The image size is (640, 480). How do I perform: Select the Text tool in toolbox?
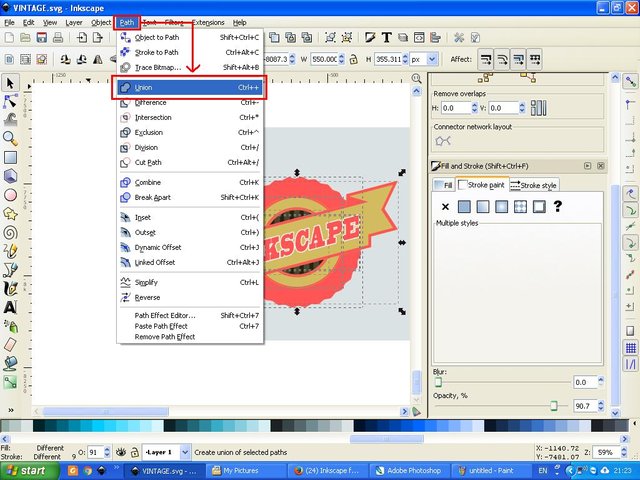[10, 307]
